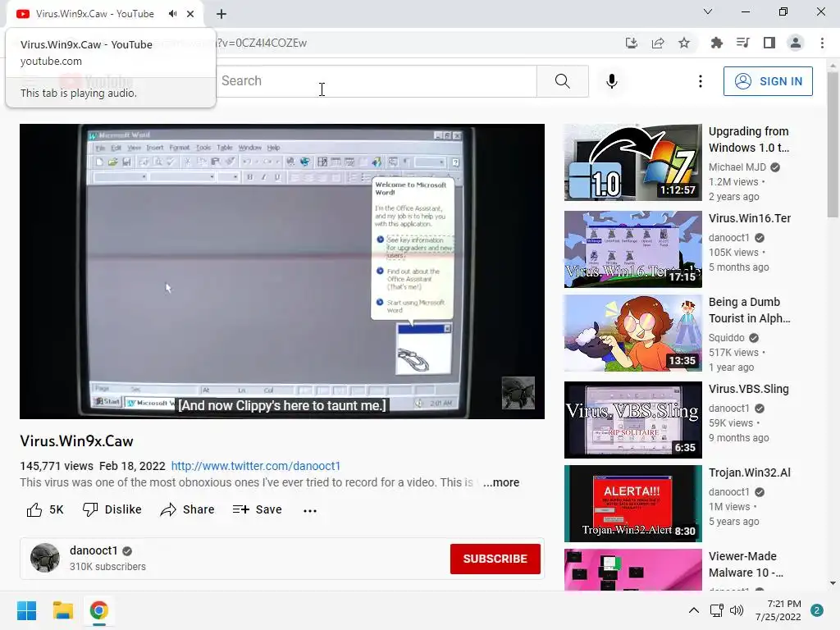840x630 pixels.
Task: Open the Share arrow option
Action: pyautogui.click(x=168, y=509)
